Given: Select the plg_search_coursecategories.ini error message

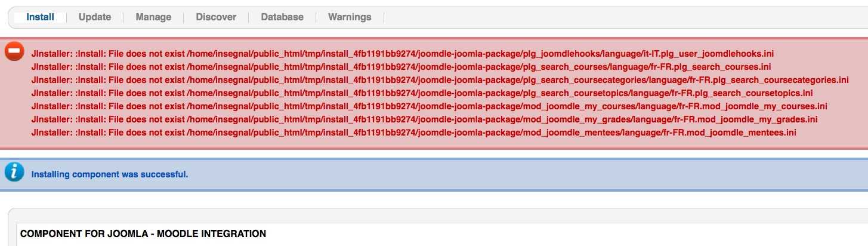Looking at the screenshot, I should point(440,80).
